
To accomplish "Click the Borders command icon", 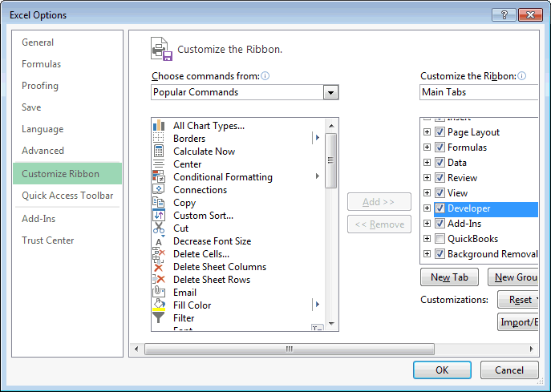I will pos(159,138).
